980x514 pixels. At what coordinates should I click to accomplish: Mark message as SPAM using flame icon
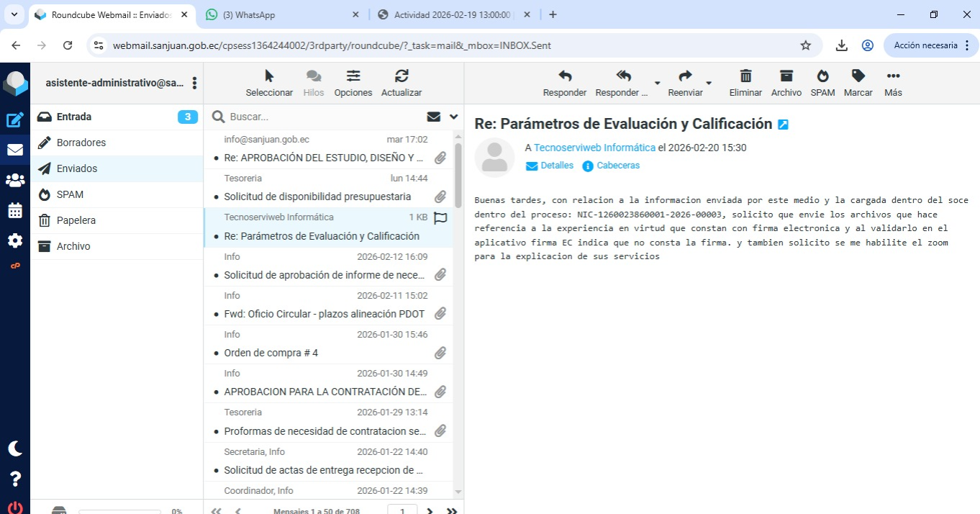(822, 83)
